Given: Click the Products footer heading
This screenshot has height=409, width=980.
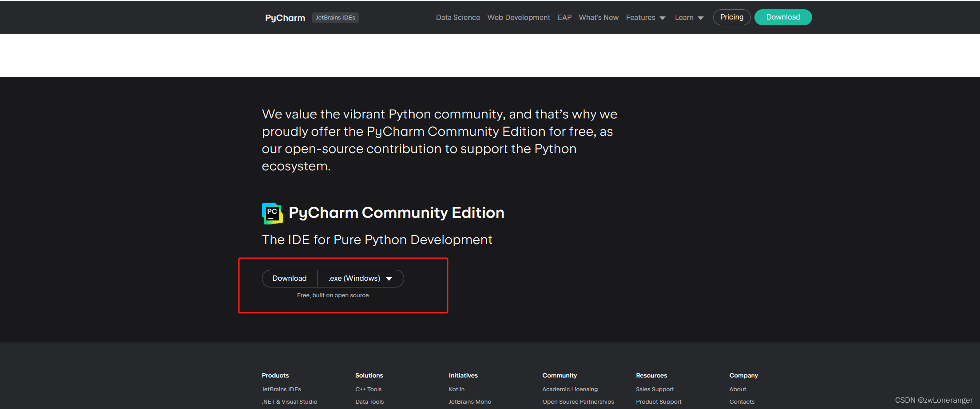Looking at the screenshot, I should point(275,375).
